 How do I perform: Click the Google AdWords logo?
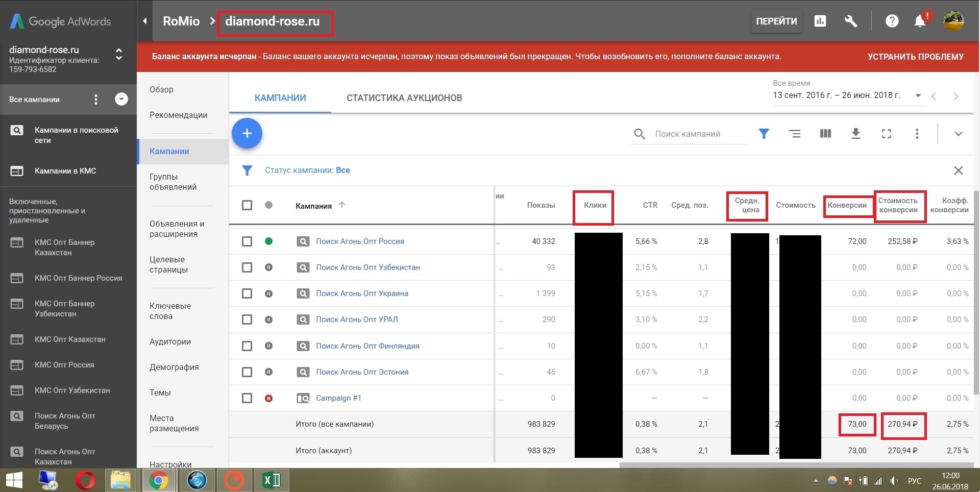point(60,21)
